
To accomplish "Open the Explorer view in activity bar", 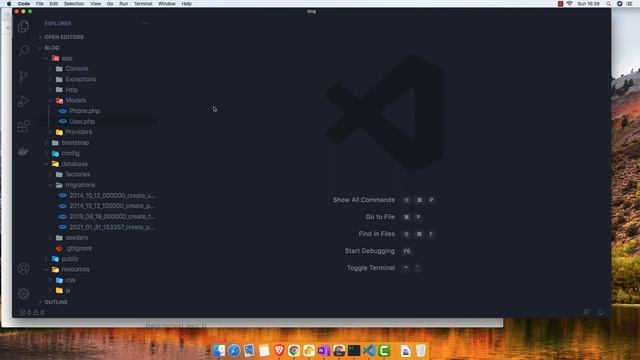I will click(23, 27).
